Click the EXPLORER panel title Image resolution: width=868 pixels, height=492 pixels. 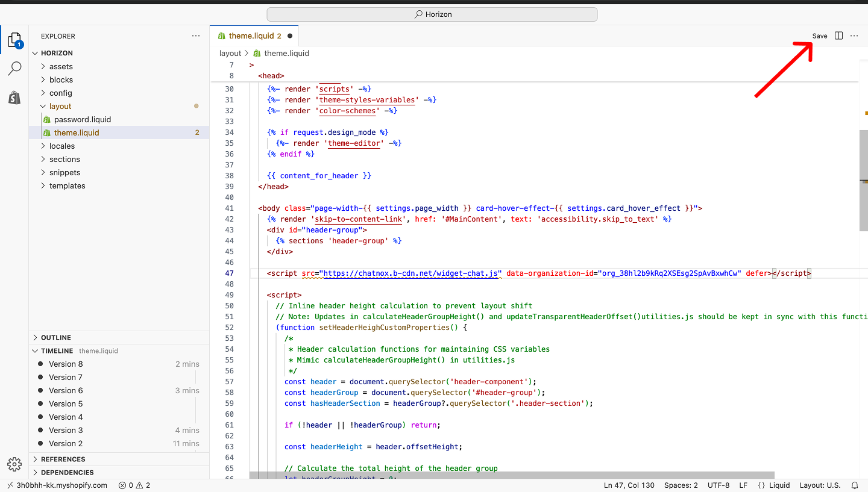click(58, 36)
